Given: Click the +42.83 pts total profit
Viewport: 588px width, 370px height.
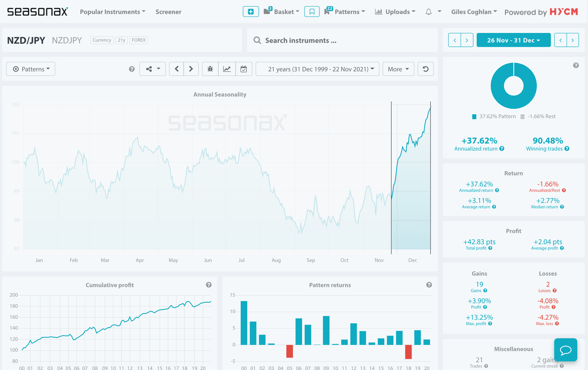Looking at the screenshot, I should [479, 242].
